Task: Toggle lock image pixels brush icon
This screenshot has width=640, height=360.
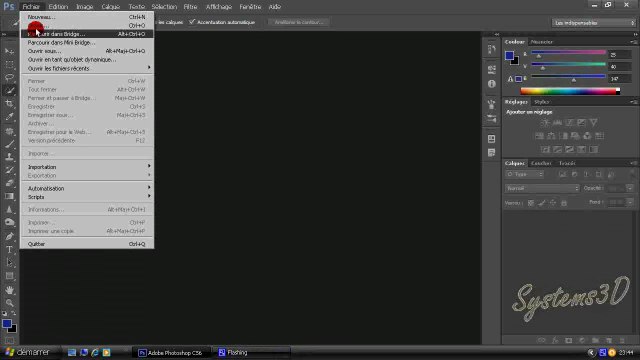Action: point(542,203)
